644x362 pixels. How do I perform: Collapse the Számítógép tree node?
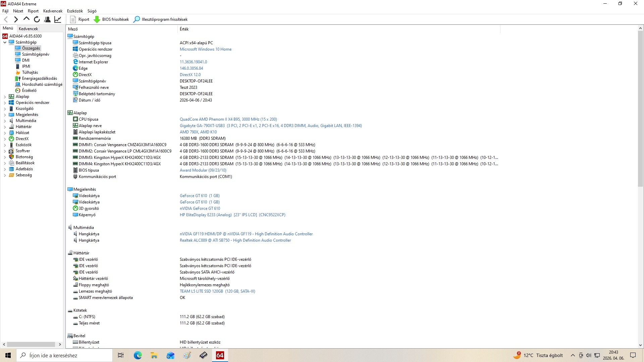[5, 42]
